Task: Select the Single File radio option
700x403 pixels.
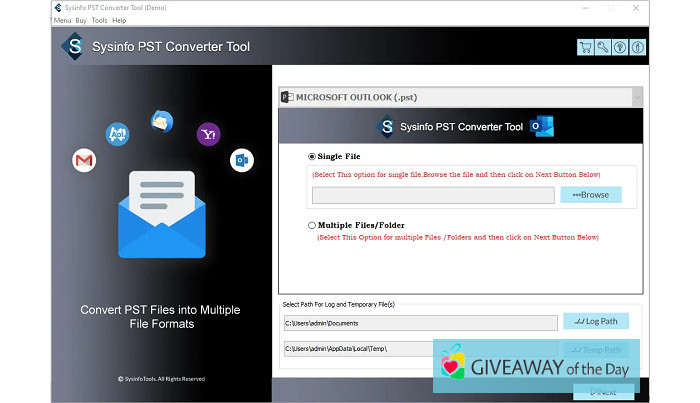Action: tap(311, 157)
